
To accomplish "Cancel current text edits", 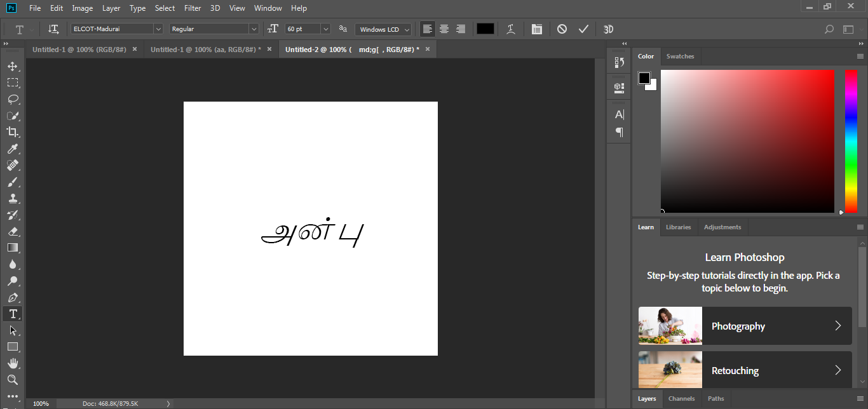I will 562,29.
